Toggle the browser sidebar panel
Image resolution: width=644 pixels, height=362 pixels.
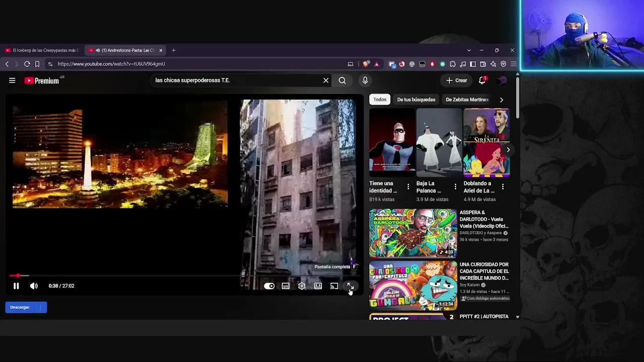[473, 64]
